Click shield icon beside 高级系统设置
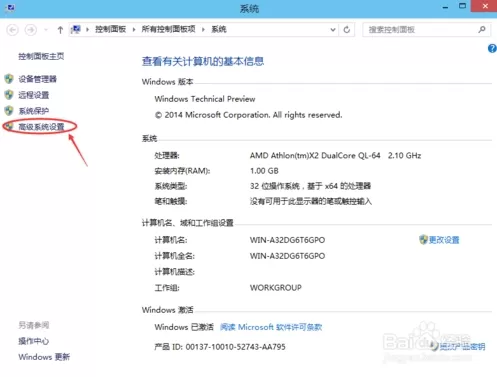Image resolution: width=497 pixels, height=377 pixels. (9, 126)
